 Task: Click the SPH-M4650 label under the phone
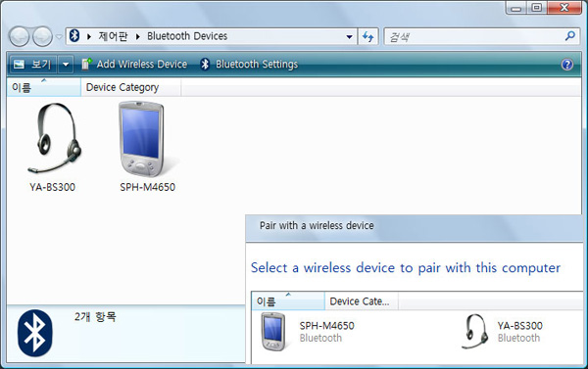(147, 187)
